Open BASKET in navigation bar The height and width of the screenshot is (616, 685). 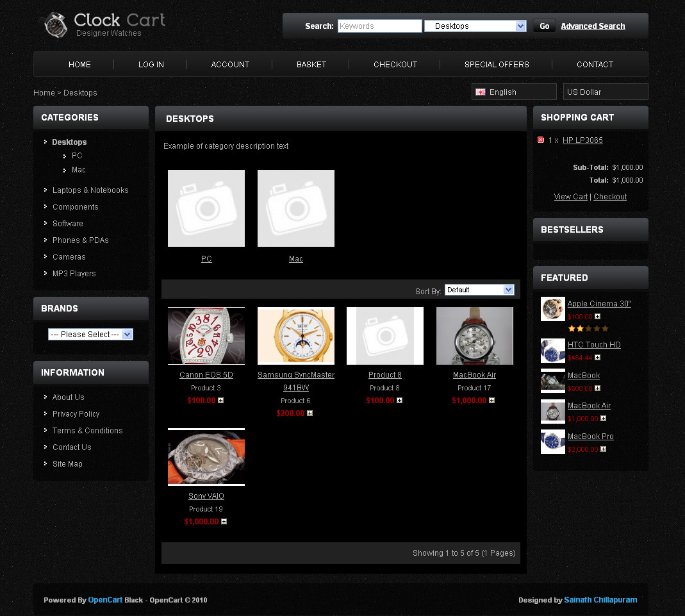[311, 64]
